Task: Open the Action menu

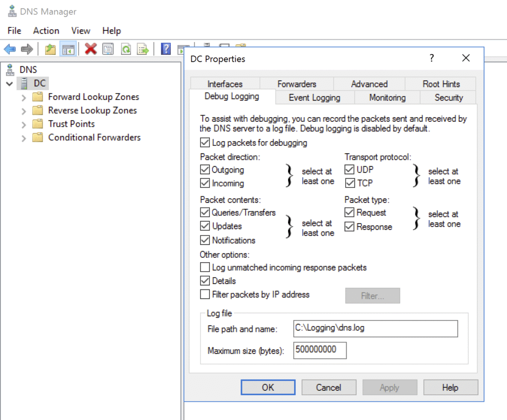Action: [46, 31]
